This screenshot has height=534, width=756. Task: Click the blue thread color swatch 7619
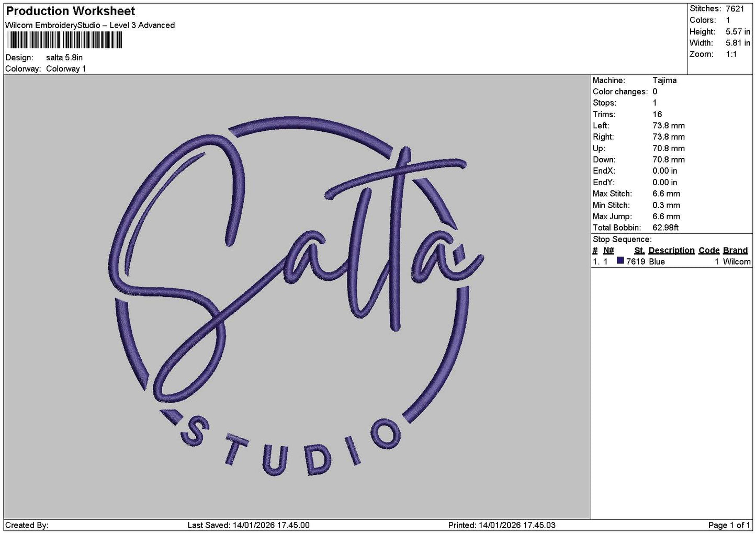pyautogui.click(x=620, y=261)
